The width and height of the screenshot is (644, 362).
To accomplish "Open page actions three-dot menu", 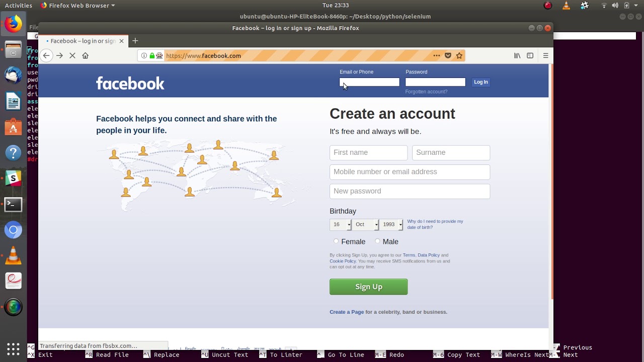I will (437, 56).
